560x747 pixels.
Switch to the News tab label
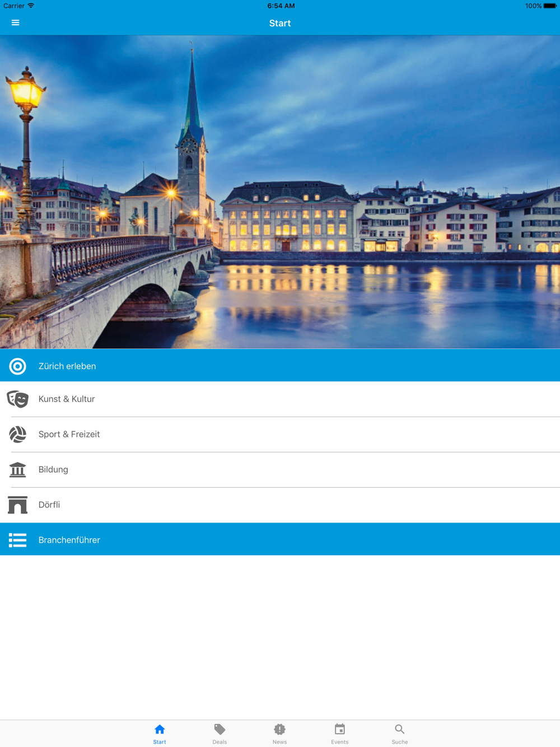pos(279,742)
